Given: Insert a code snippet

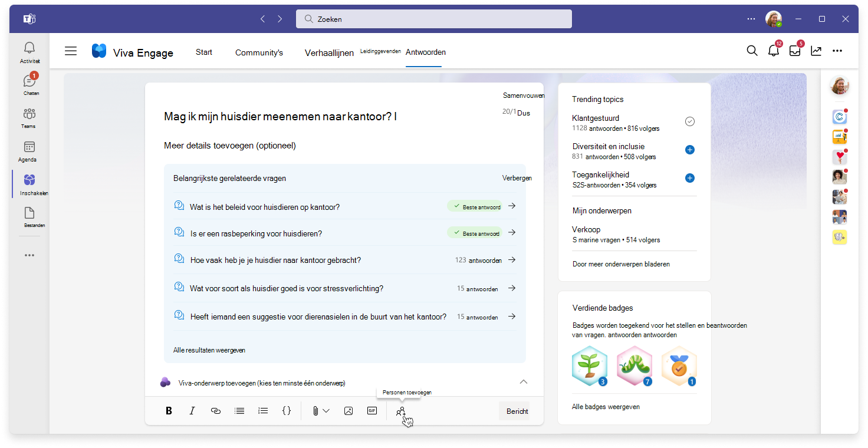Looking at the screenshot, I should coord(287,411).
